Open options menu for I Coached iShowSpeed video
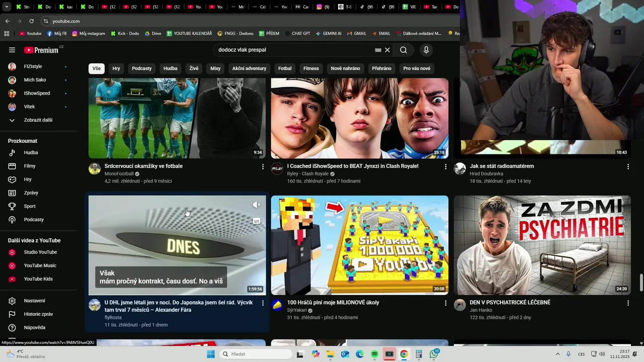The width and height of the screenshot is (644, 362). tap(445, 166)
